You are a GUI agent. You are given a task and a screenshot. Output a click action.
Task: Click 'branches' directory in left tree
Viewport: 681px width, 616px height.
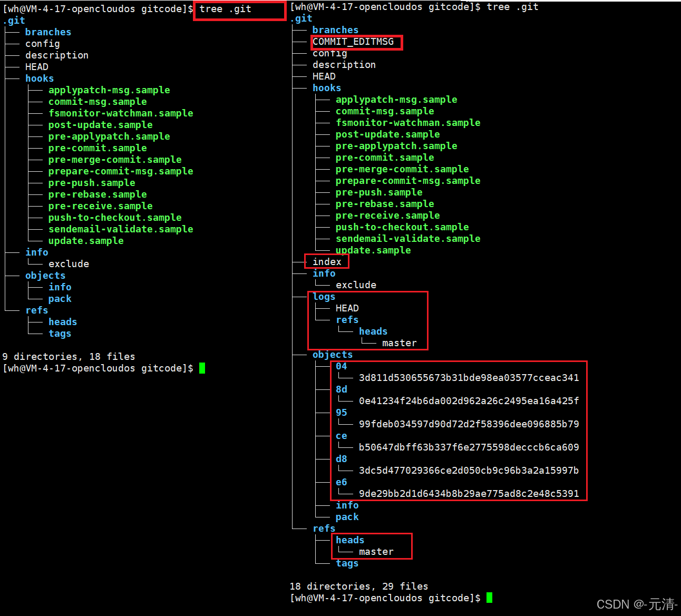coord(48,32)
